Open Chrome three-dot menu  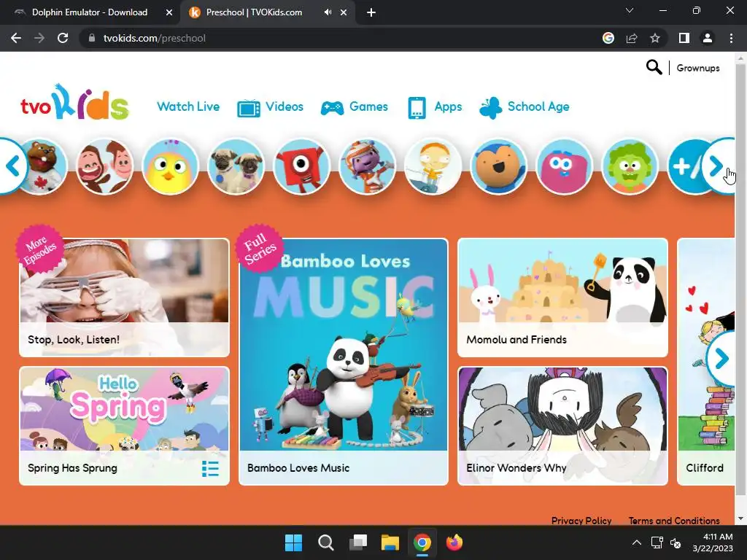point(731,38)
